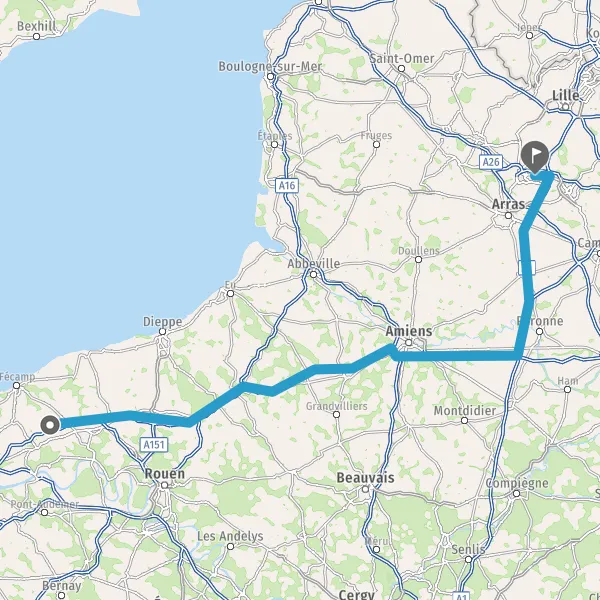Click the blue route line east of Amiens
Screen dimensions: 600x600
pos(455,356)
